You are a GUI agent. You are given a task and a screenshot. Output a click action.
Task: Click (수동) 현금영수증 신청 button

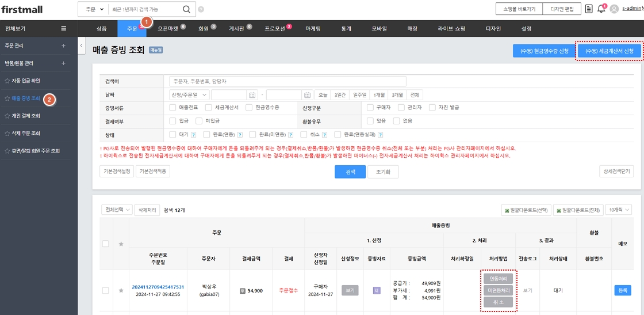(544, 51)
